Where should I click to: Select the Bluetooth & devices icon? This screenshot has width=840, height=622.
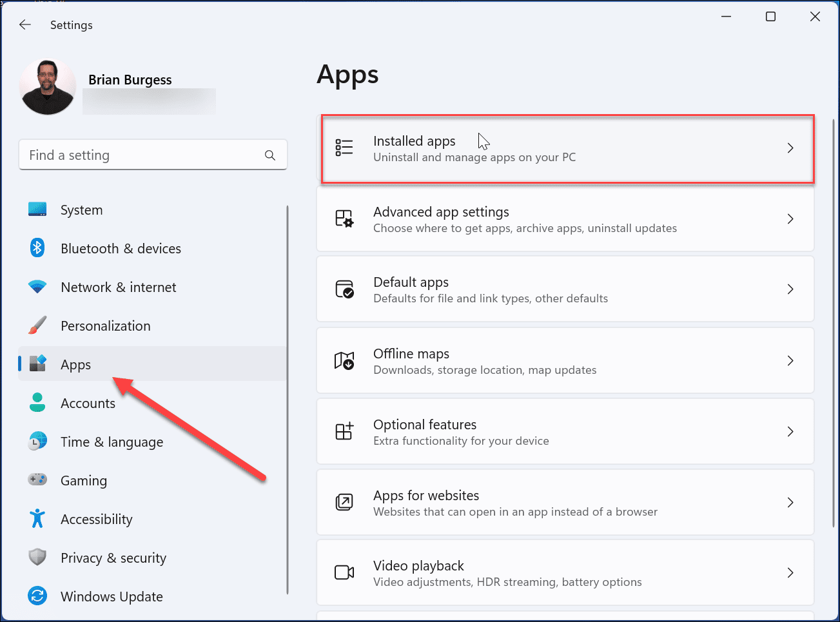tap(37, 248)
